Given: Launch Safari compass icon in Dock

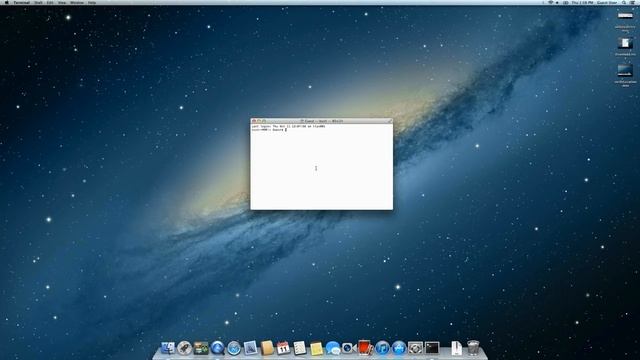Looking at the screenshot, I should click(234, 348).
